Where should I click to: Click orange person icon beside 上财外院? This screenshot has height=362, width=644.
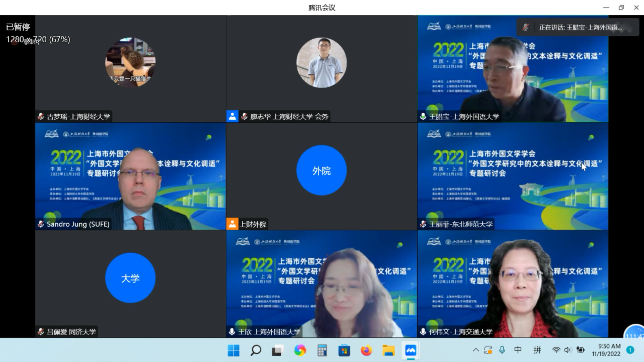point(232,224)
